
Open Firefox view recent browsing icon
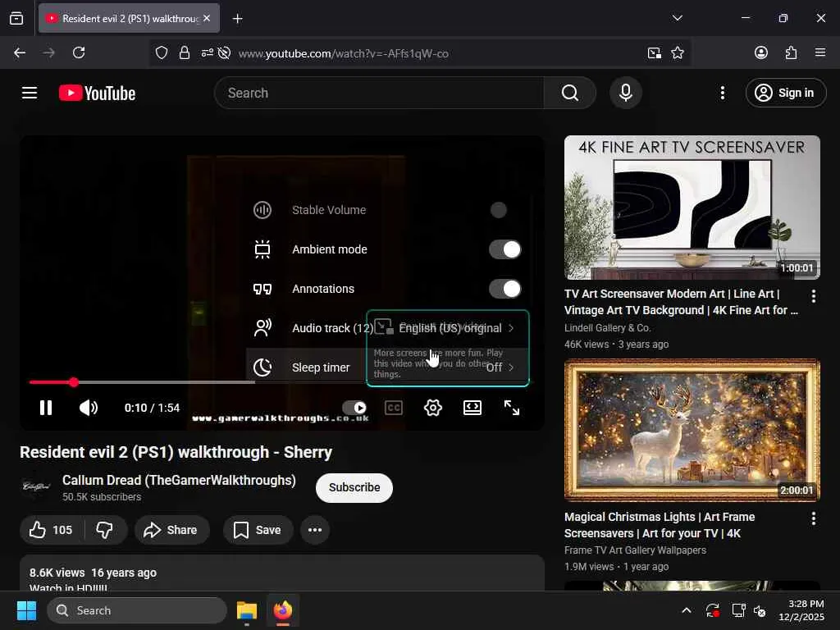pos(16,18)
